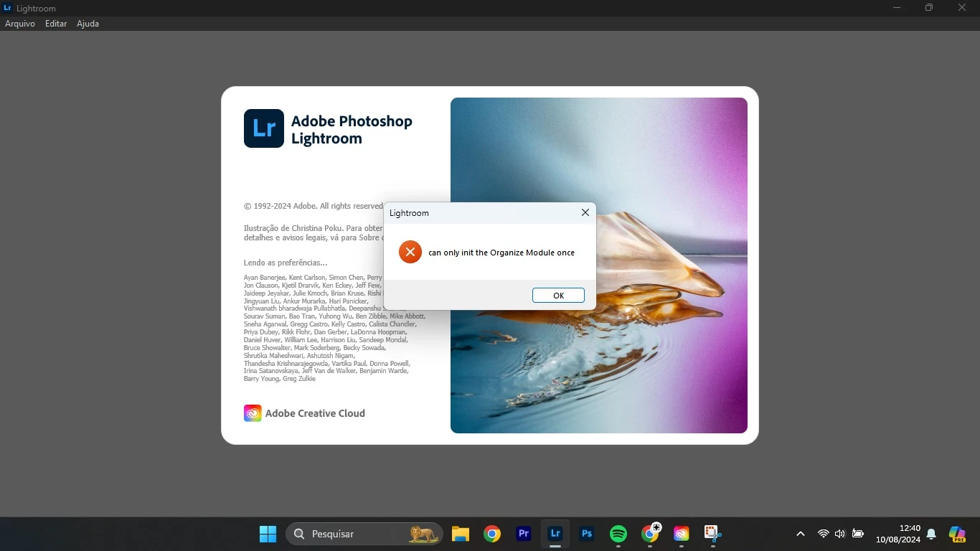Image resolution: width=980 pixels, height=551 pixels.
Task: Click the red error icon in the dialog
Action: [410, 252]
